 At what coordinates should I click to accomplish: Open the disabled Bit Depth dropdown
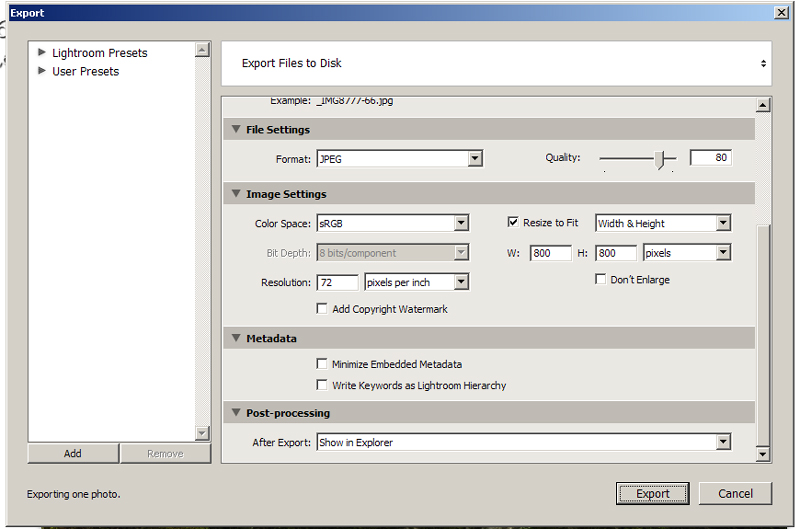[x=393, y=253]
